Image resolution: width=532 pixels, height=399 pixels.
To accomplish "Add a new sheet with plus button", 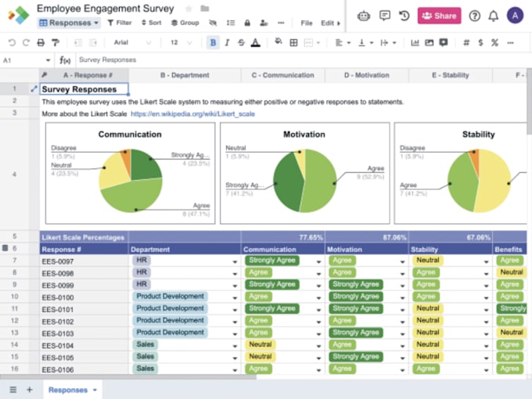I will coord(30,390).
